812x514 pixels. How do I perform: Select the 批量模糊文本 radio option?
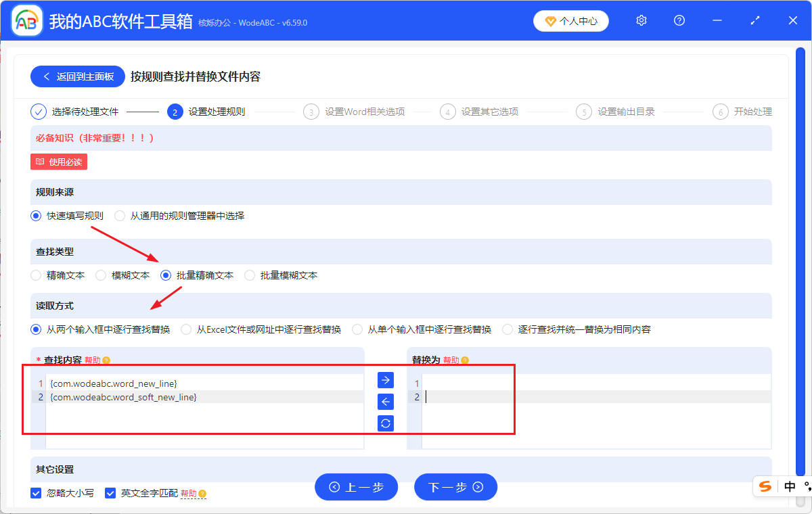pyautogui.click(x=249, y=275)
